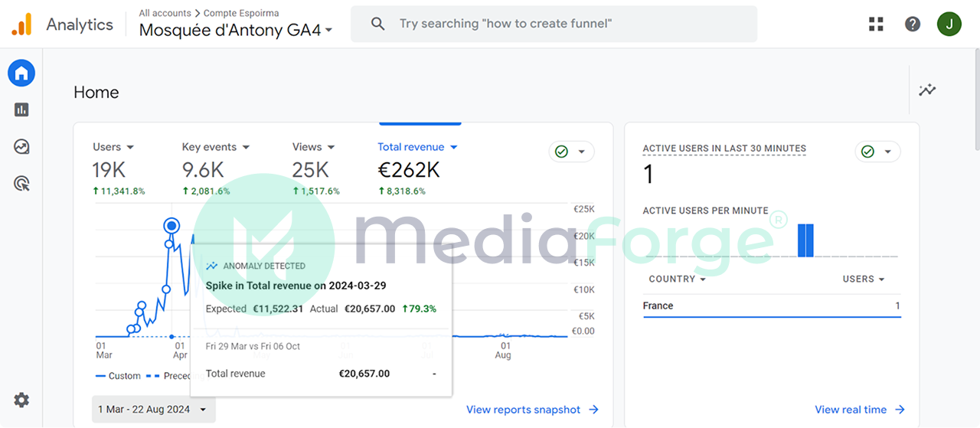Click the Google Analytics logo

(x=21, y=25)
